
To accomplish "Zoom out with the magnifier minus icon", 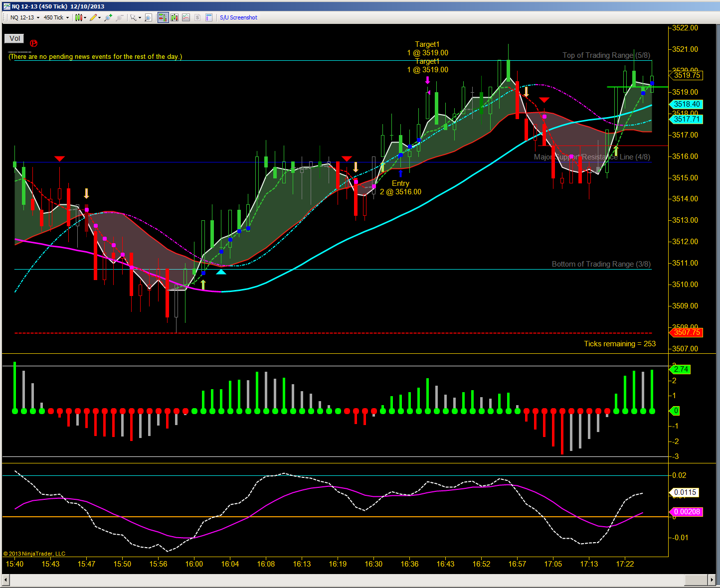I will click(120, 17).
